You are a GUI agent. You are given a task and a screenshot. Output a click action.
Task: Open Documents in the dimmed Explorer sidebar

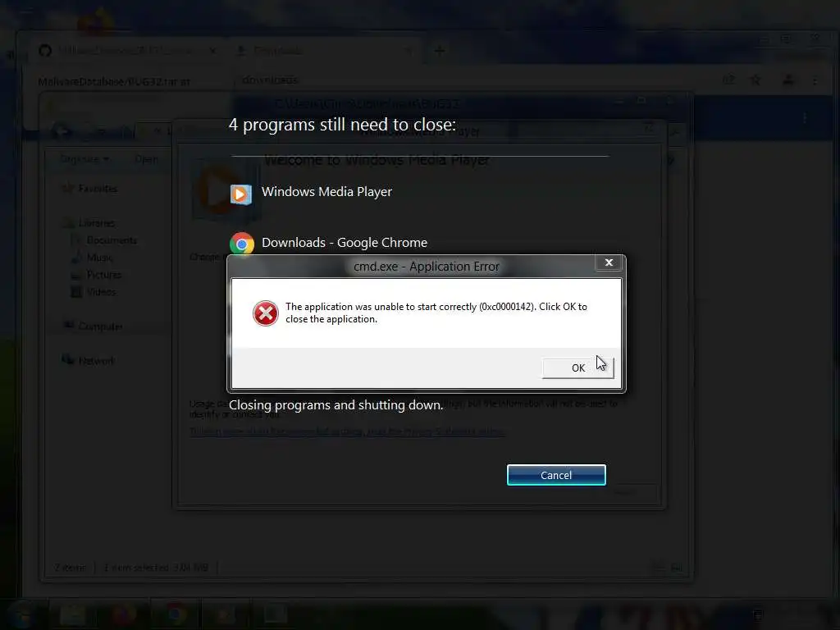112,240
